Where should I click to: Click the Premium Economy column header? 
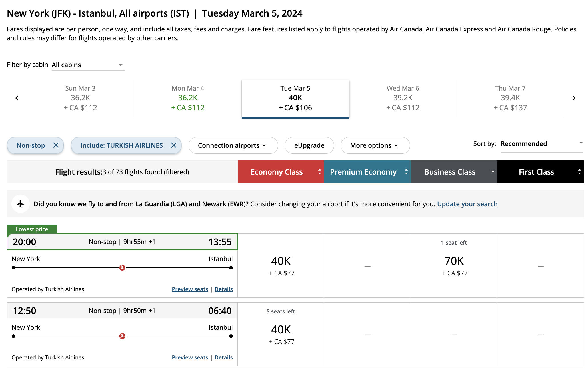click(x=367, y=172)
